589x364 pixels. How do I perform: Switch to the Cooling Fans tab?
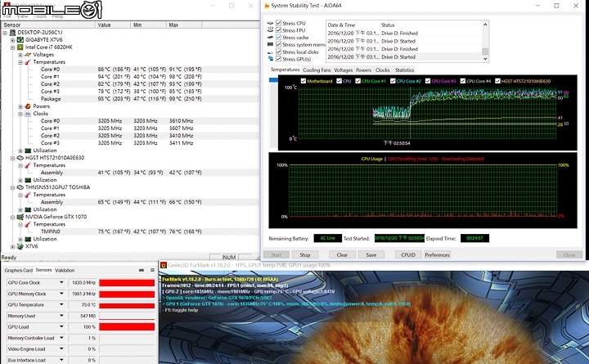[317, 70]
